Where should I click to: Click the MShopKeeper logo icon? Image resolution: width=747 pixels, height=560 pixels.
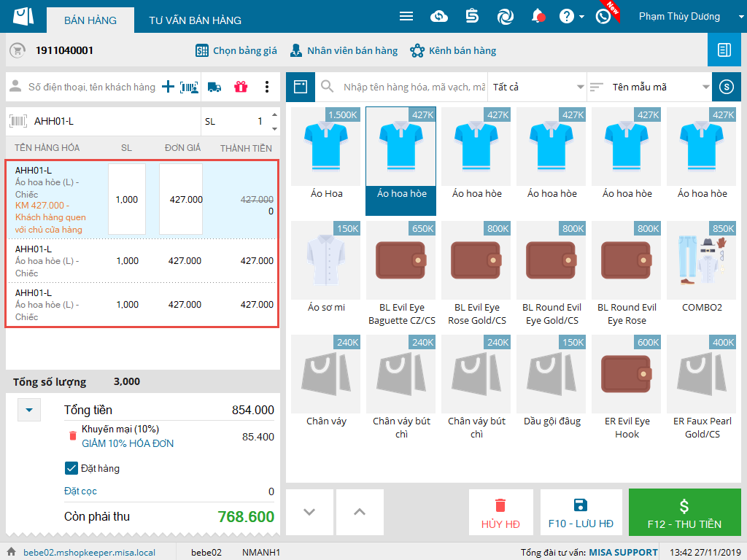23,16
